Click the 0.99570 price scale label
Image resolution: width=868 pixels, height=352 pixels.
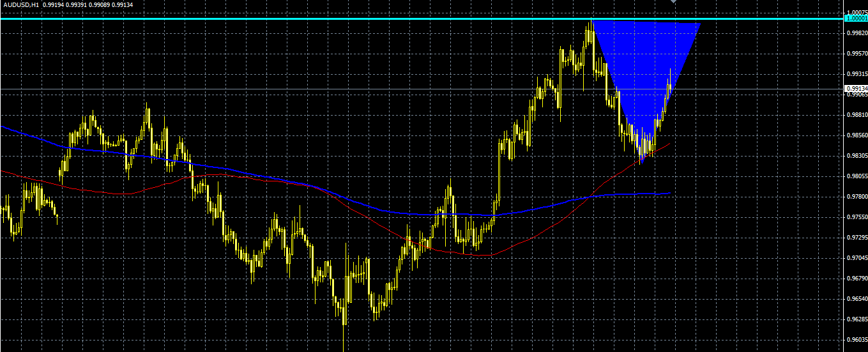pos(856,53)
